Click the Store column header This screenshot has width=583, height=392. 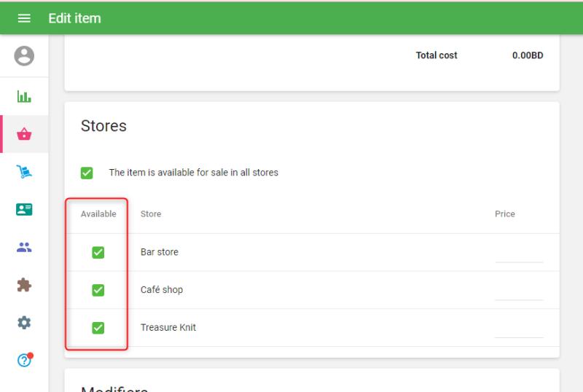pos(151,214)
